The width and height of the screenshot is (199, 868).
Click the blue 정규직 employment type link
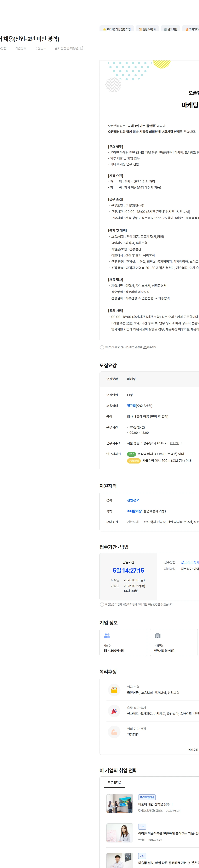tap(131, 406)
